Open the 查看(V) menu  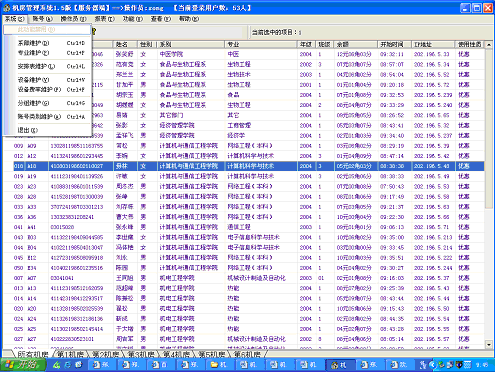click(161, 19)
